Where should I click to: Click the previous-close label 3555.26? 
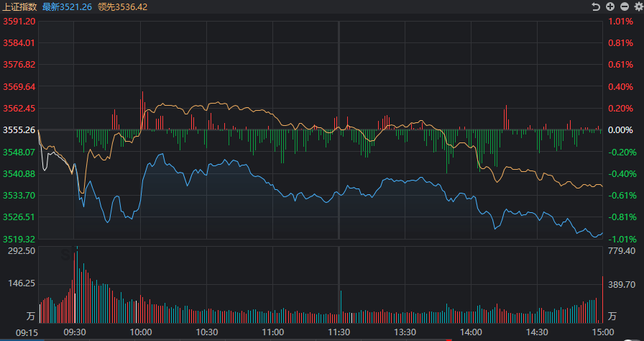[19, 129]
